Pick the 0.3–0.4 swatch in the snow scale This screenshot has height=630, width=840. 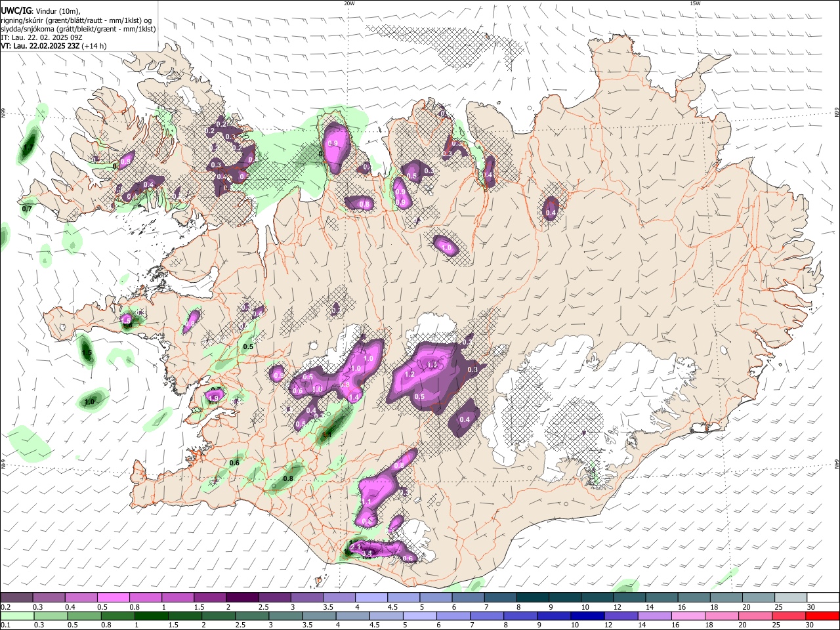point(49,597)
